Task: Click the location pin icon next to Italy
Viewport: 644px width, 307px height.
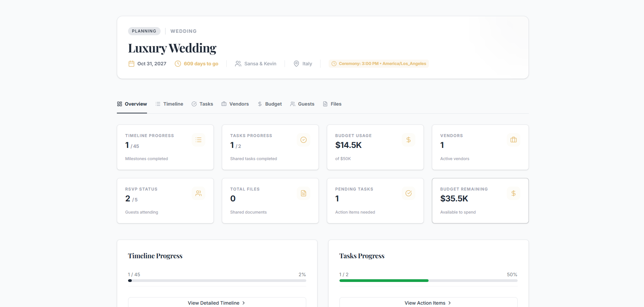Action: tap(296, 63)
